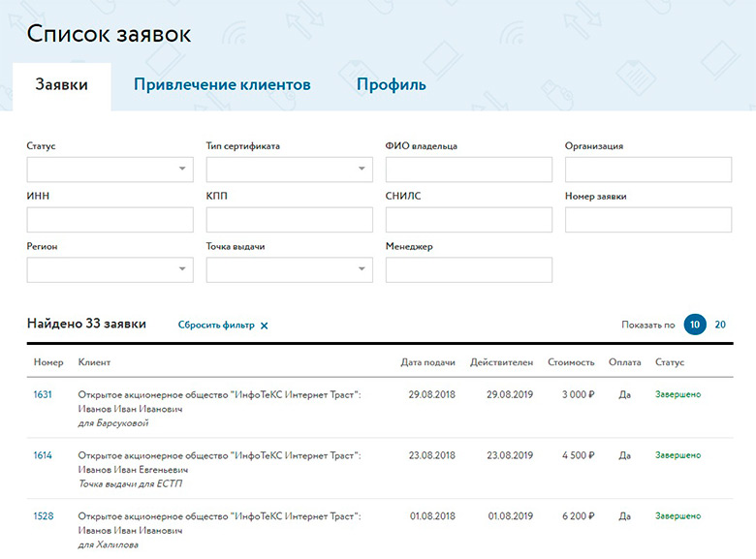Show 10 requests per page
The image size is (756, 559).
pos(695,325)
